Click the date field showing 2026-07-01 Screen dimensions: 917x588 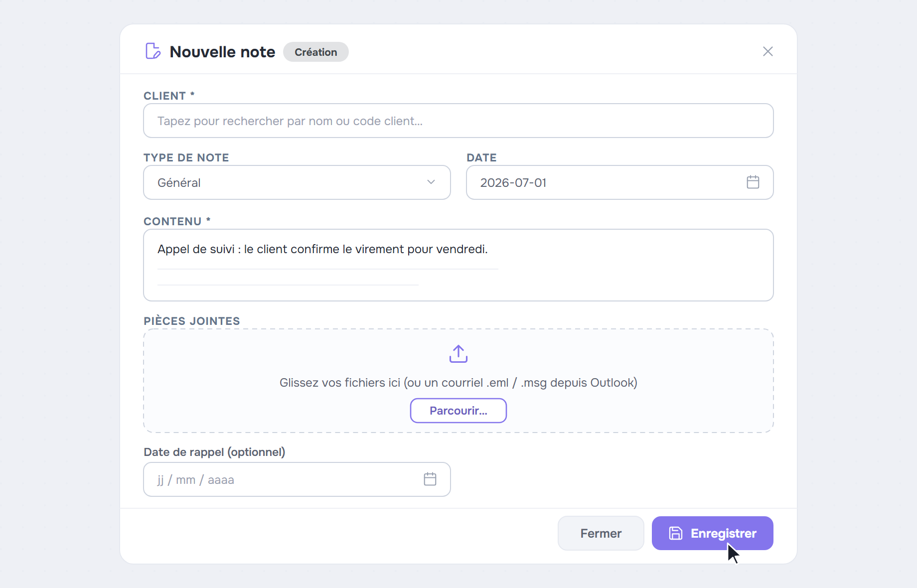pyautogui.click(x=619, y=182)
